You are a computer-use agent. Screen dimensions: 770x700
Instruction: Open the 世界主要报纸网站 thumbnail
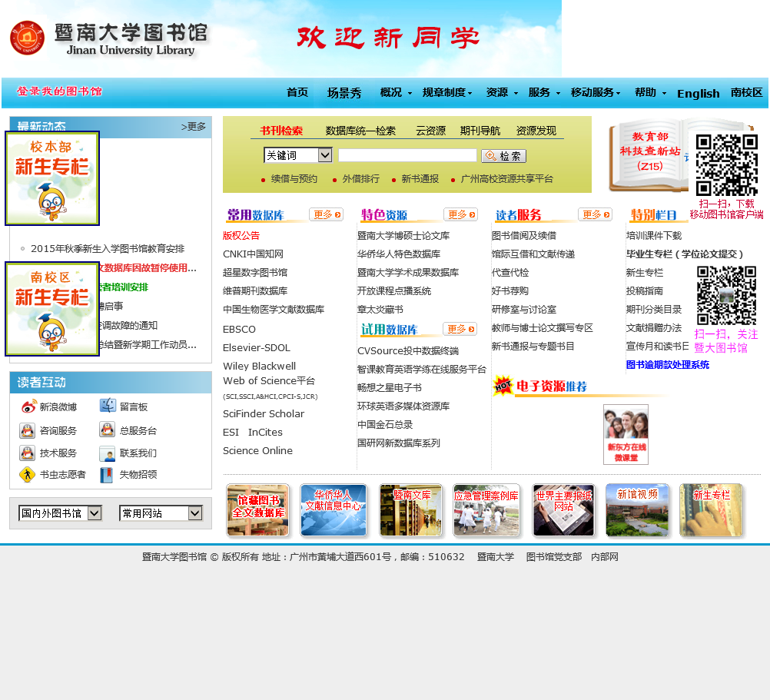(563, 510)
